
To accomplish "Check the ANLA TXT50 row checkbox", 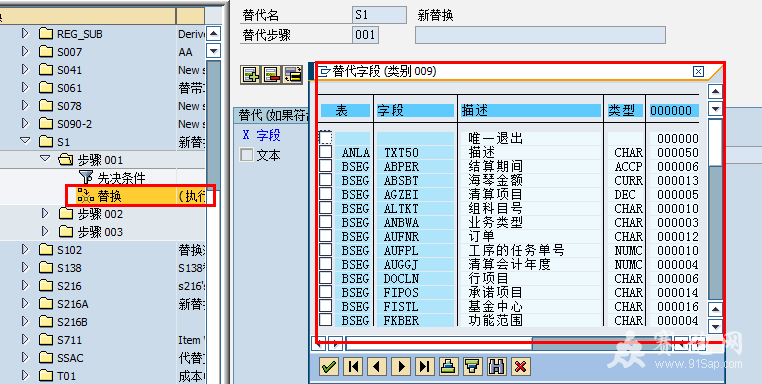I will [326, 152].
